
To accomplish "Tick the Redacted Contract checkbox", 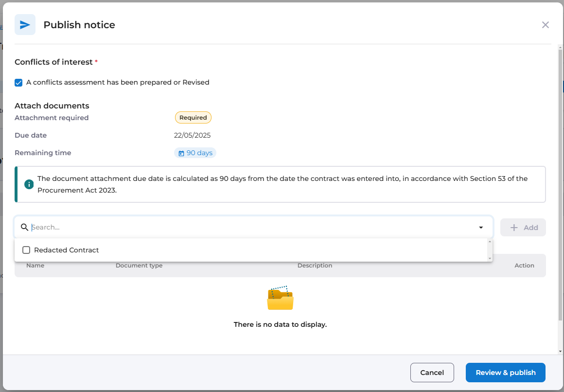I will (26, 250).
